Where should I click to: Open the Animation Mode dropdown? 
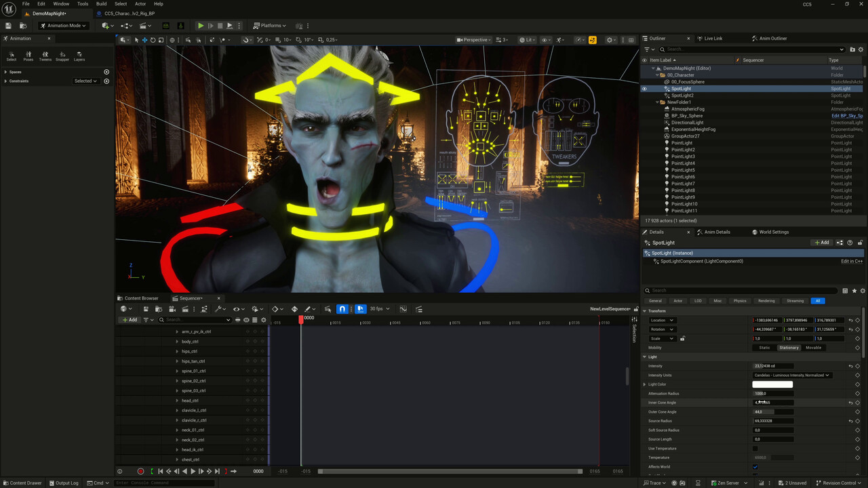62,26
